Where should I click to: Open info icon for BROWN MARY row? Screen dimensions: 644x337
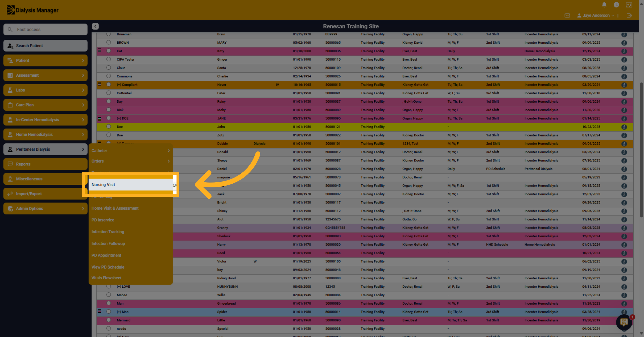pyautogui.click(x=624, y=43)
